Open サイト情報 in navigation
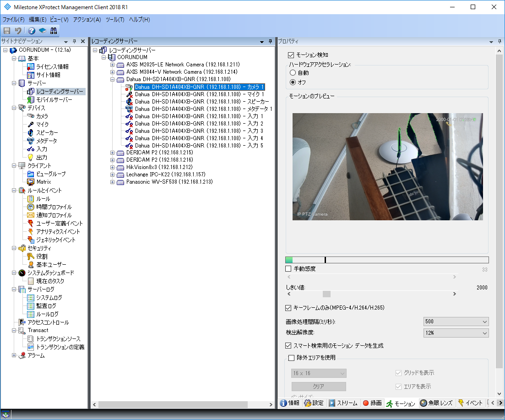The width and height of the screenshot is (505, 420). point(48,75)
